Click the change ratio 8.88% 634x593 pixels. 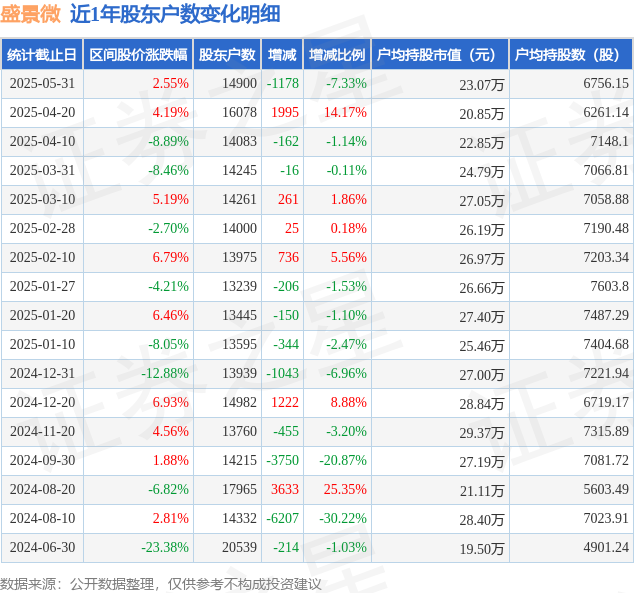tap(349, 403)
